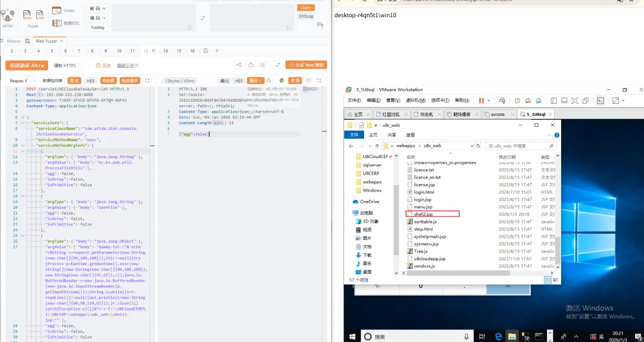
Task: Open Edge browser in VM taskbar
Action: (499, 337)
